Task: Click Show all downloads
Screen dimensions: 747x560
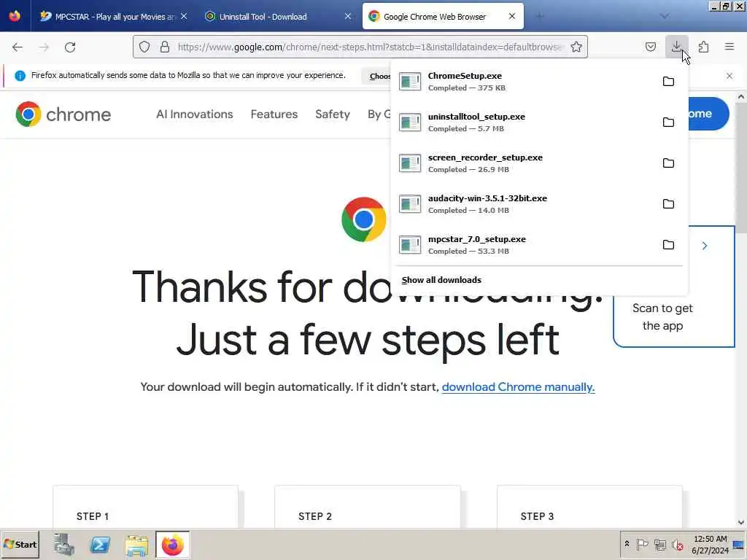Action: (x=441, y=280)
